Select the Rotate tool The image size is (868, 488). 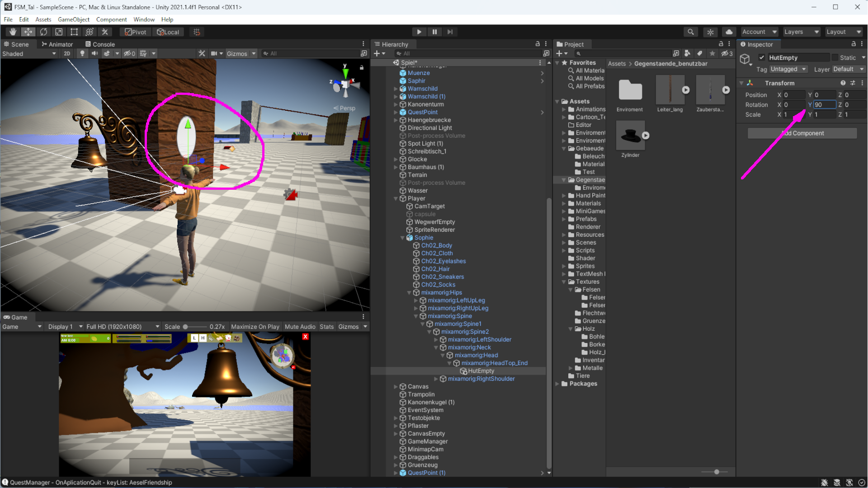pyautogui.click(x=43, y=32)
